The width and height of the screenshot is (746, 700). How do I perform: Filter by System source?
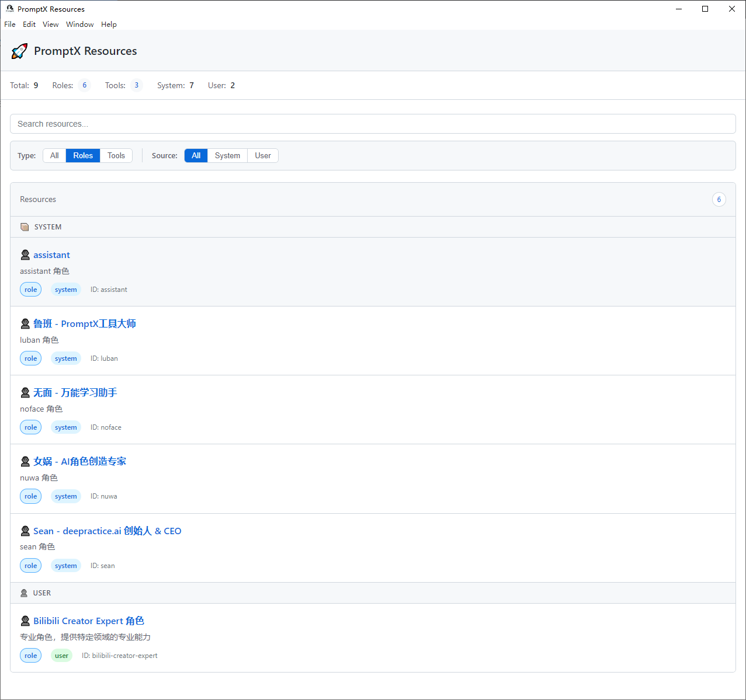tap(227, 156)
